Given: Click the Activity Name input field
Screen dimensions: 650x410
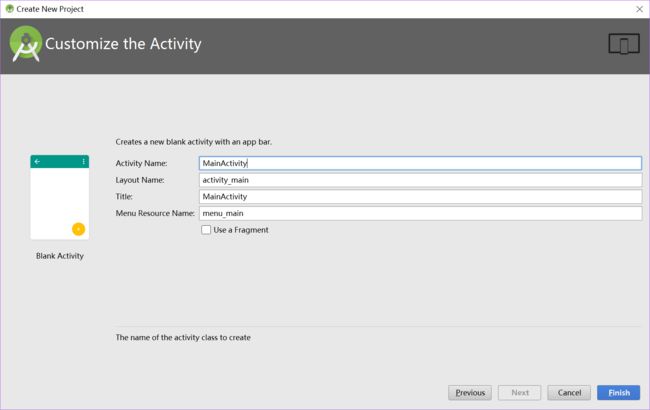Looking at the screenshot, I should [x=420, y=163].
